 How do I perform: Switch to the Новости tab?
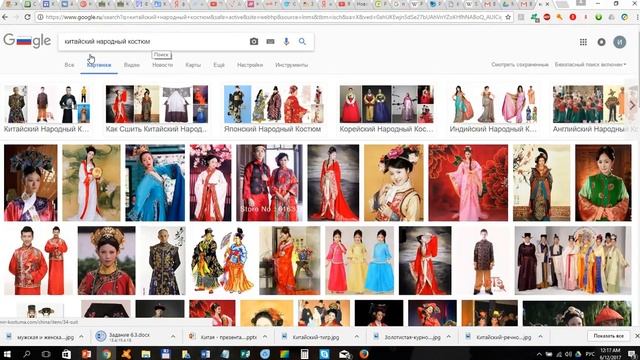tap(162, 65)
